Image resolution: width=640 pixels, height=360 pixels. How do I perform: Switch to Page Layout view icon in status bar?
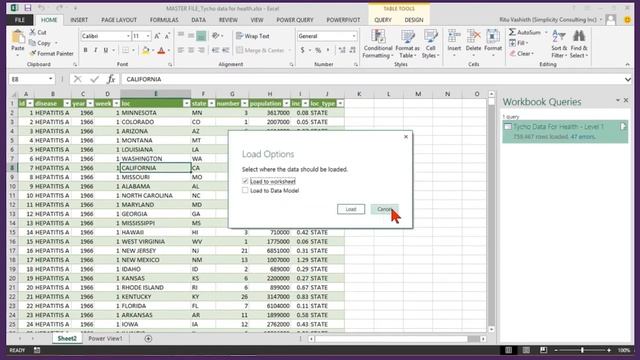point(526,350)
